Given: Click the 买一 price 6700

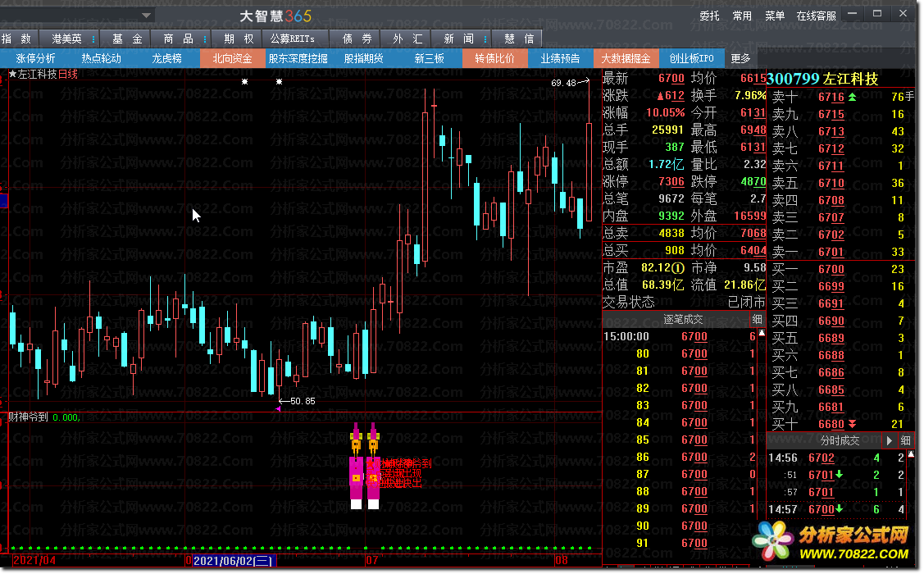Looking at the screenshot, I should click(x=831, y=269).
